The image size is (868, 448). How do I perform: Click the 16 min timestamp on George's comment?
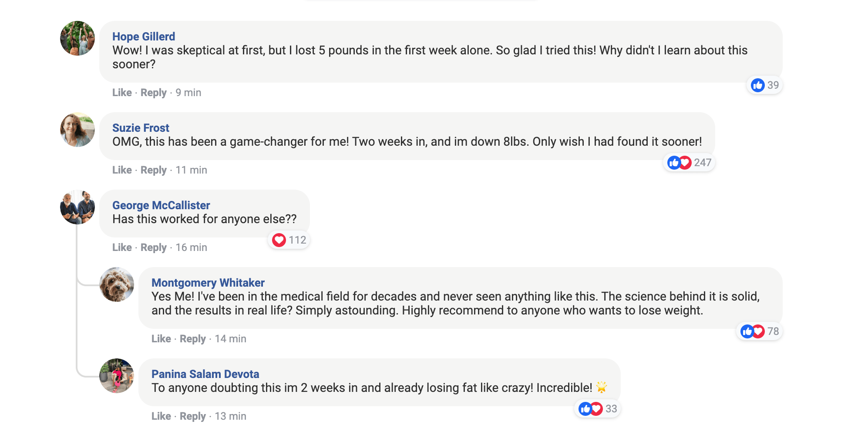(191, 247)
